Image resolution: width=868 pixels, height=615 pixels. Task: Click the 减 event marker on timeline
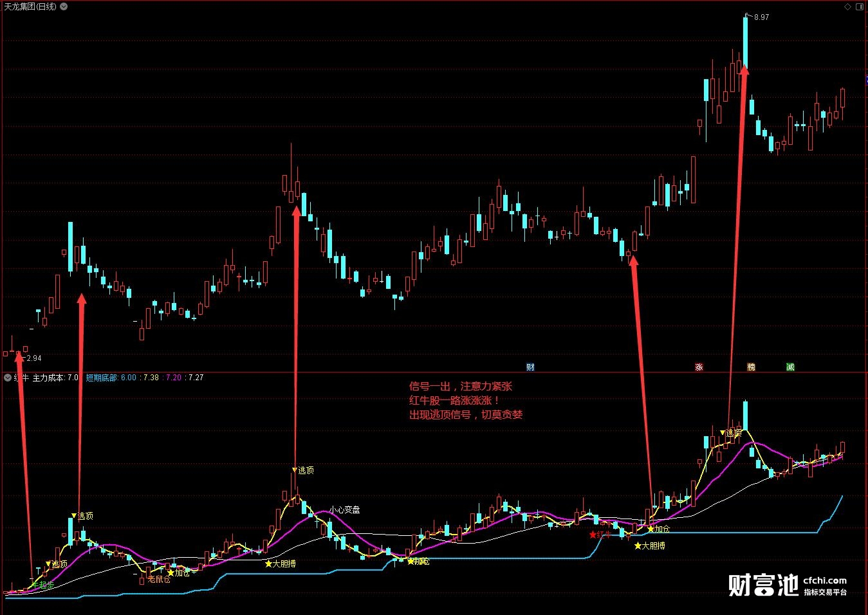point(790,367)
